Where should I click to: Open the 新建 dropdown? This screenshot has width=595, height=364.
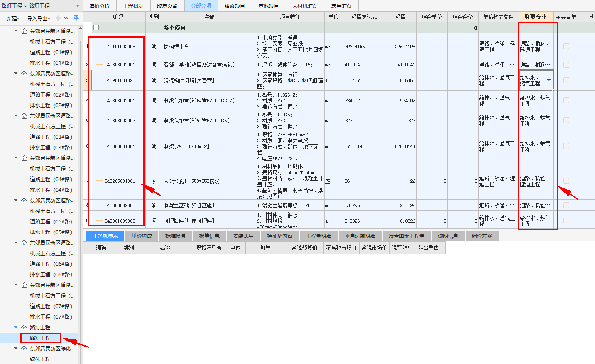click(x=13, y=19)
